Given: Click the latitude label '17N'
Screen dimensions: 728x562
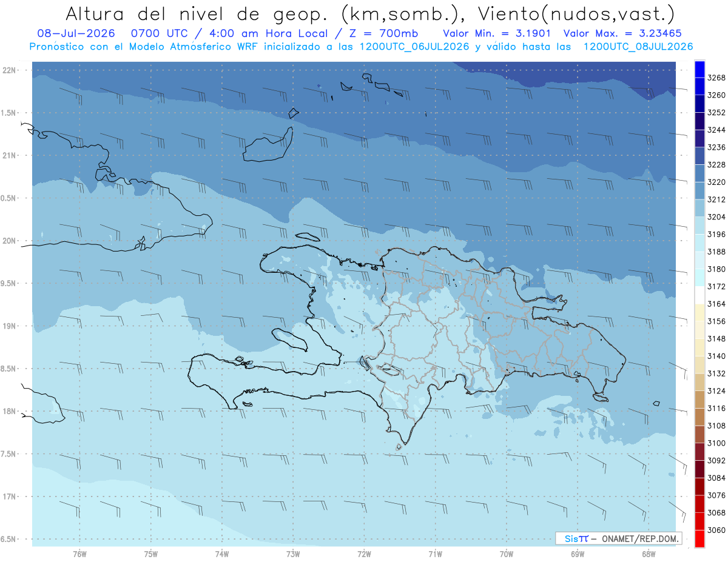Looking at the screenshot, I should (x=8, y=497).
